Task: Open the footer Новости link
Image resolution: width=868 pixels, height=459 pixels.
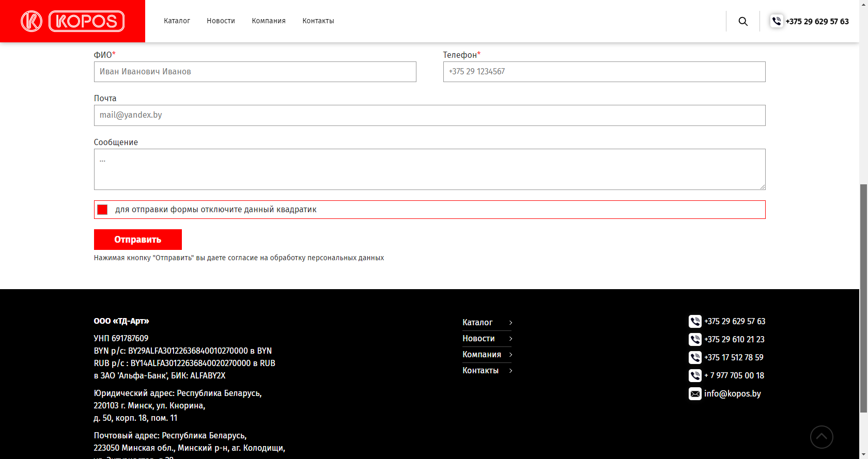Action: pyautogui.click(x=478, y=339)
